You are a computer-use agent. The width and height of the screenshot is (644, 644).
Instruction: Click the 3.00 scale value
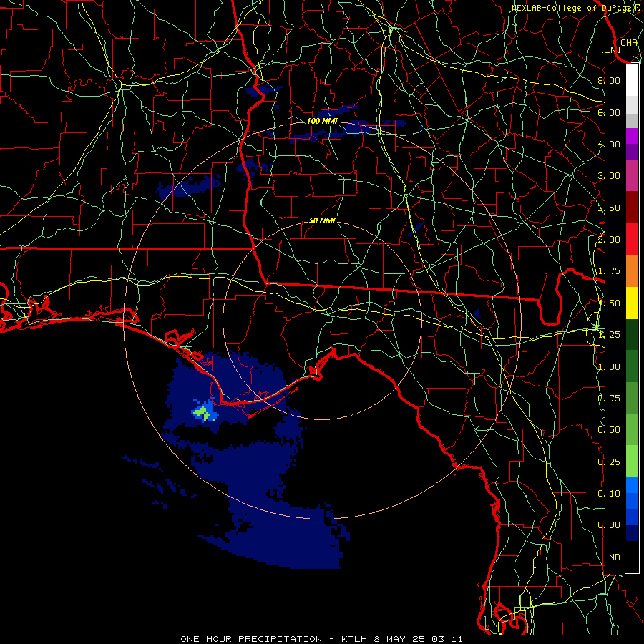tap(609, 176)
